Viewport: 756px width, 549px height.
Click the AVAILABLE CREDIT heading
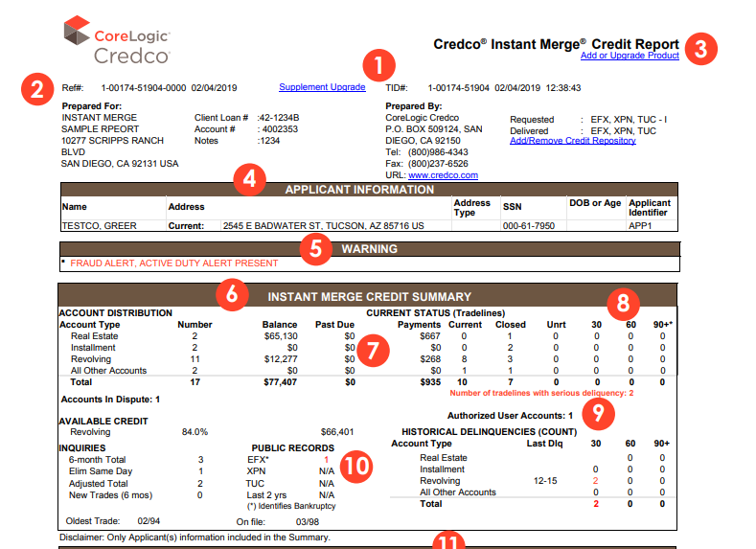point(103,422)
